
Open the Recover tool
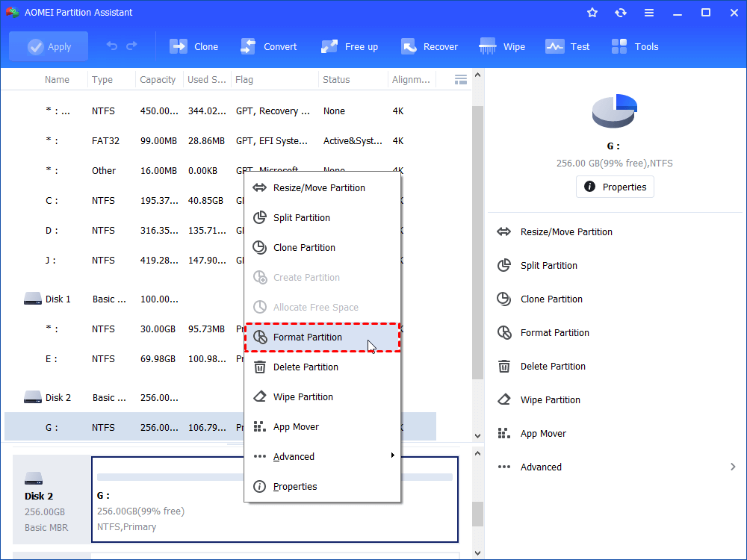click(x=409, y=46)
